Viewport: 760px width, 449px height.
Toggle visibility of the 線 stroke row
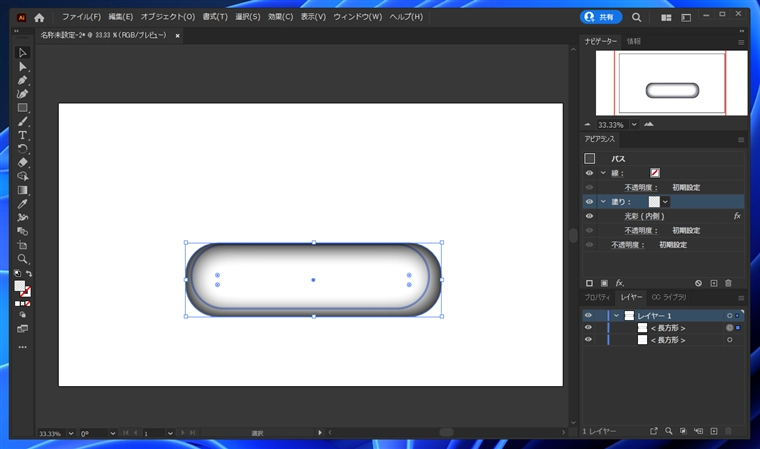click(x=589, y=173)
